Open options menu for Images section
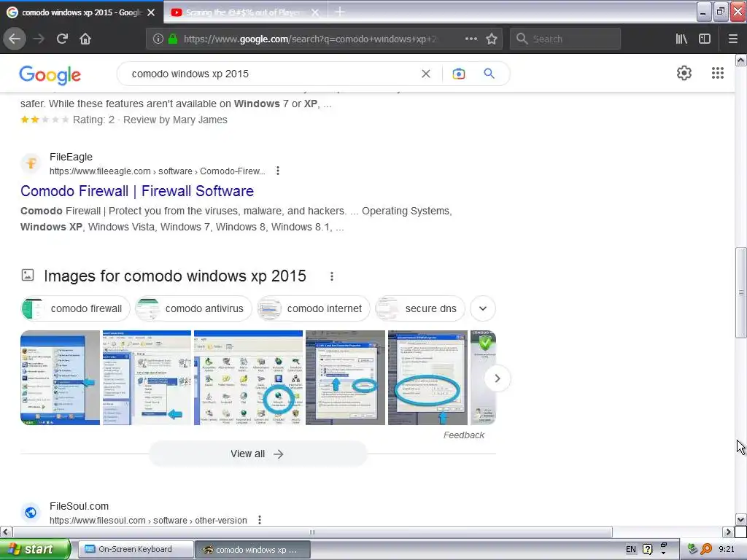 click(332, 276)
